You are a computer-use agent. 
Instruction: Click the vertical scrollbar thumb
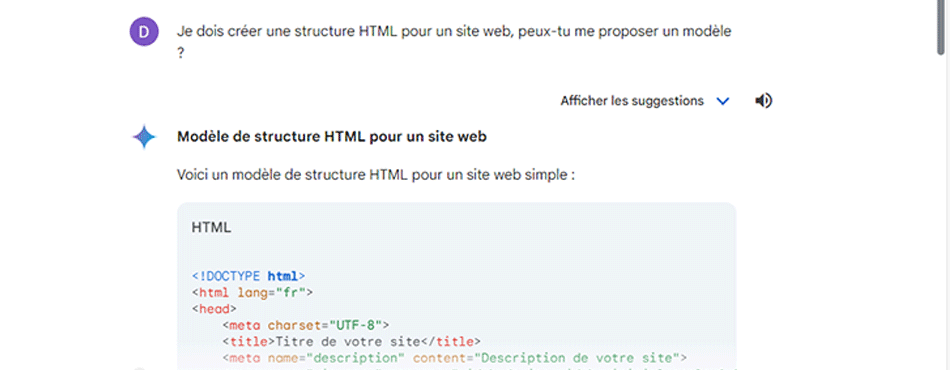(943, 27)
